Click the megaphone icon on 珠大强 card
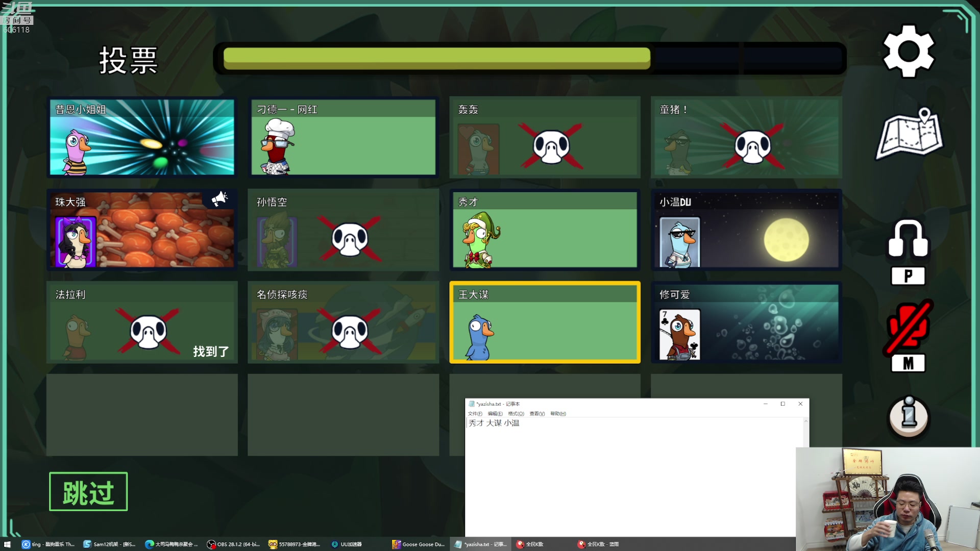The image size is (980, 551). (220, 198)
